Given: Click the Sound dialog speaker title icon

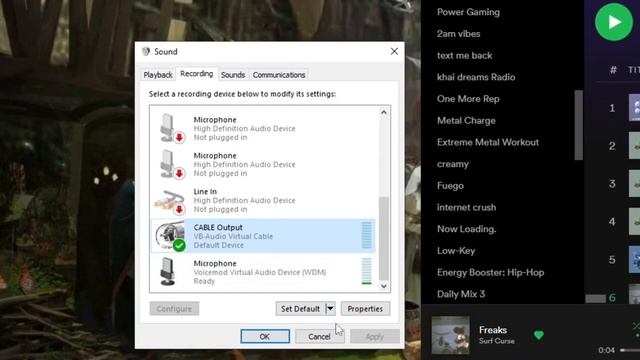Looking at the screenshot, I should point(146,51).
